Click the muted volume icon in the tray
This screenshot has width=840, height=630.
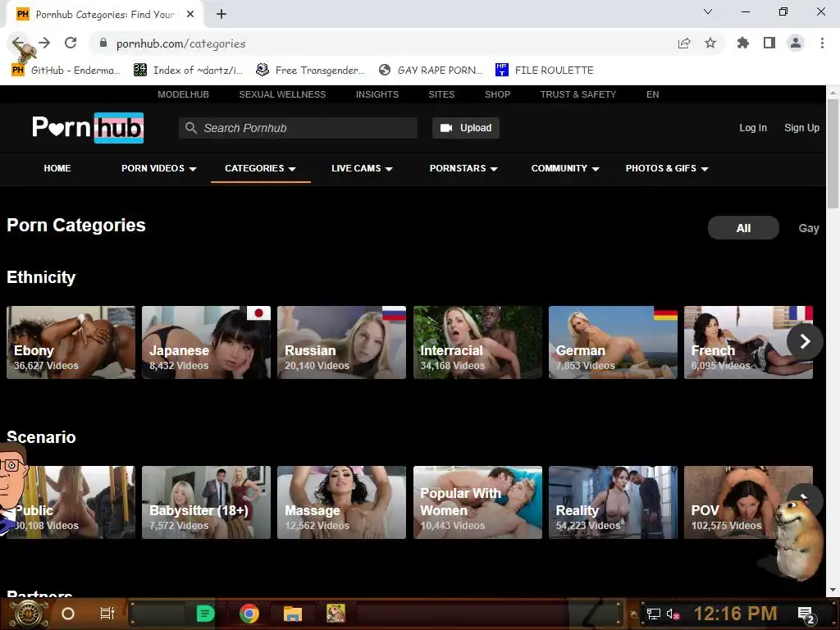[673, 614]
